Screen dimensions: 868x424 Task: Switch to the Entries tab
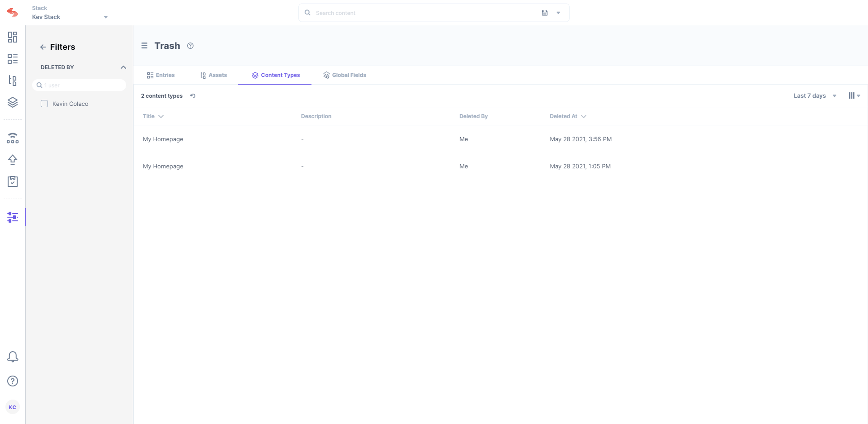coord(161,75)
